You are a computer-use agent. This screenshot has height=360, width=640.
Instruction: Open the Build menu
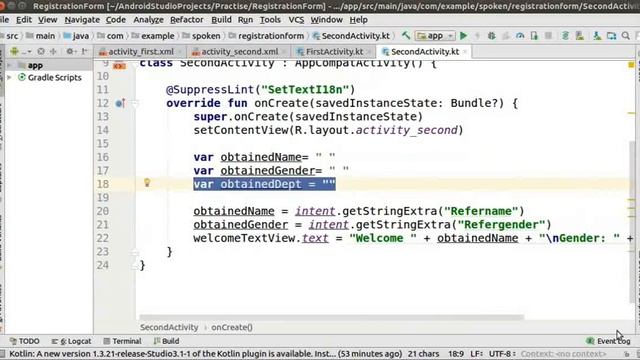221,20
